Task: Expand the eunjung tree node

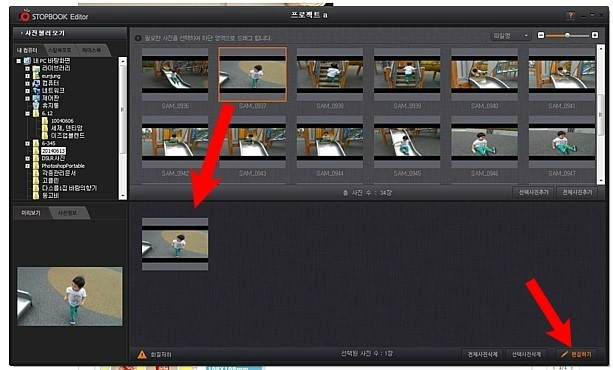Action: [27, 76]
